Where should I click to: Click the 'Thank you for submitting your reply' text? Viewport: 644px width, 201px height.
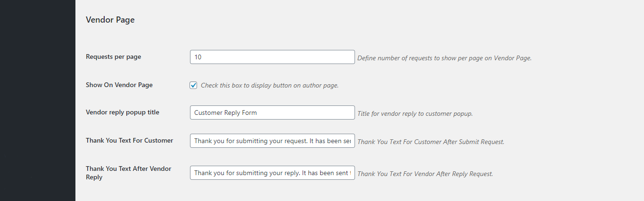point(247,173)
